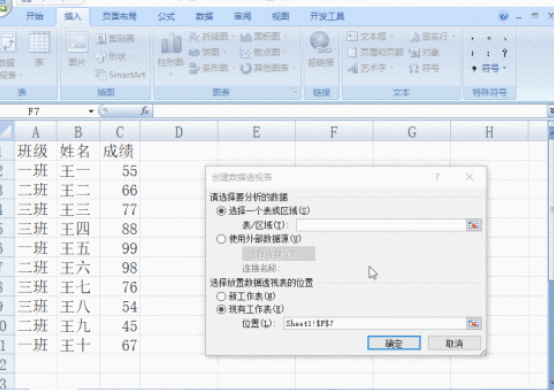Insert WordArt (艺术字)
Screen dimensions: 554x390
point(370,68)
